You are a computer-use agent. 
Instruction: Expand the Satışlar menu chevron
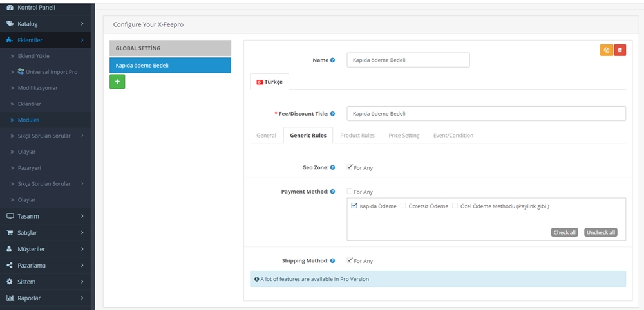(82, 233)
